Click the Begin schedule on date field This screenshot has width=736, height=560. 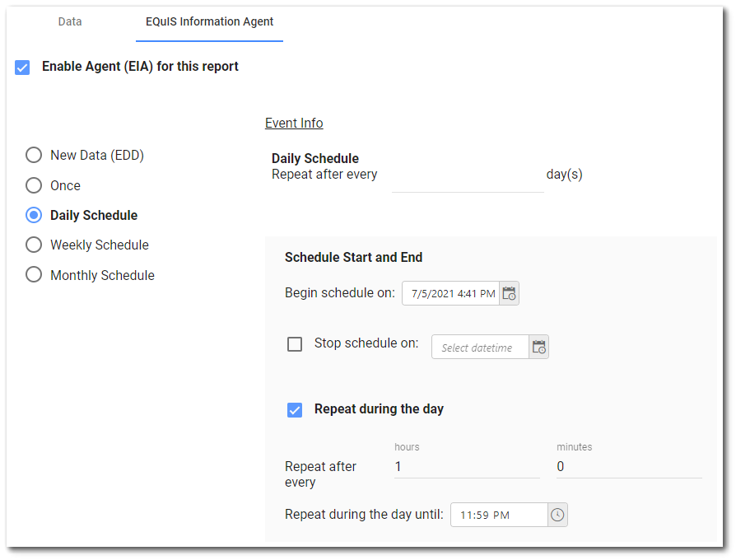click(451, 294)
